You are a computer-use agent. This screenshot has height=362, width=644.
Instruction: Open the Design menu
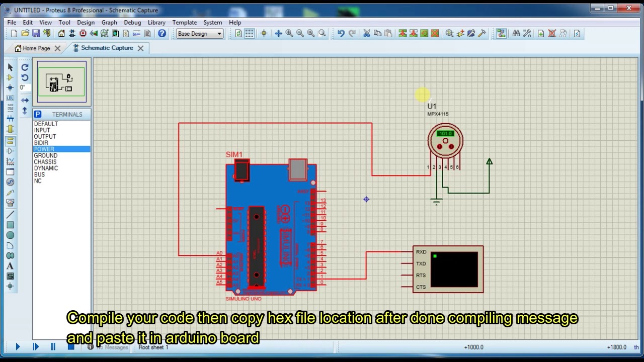[x=86, y=22]
